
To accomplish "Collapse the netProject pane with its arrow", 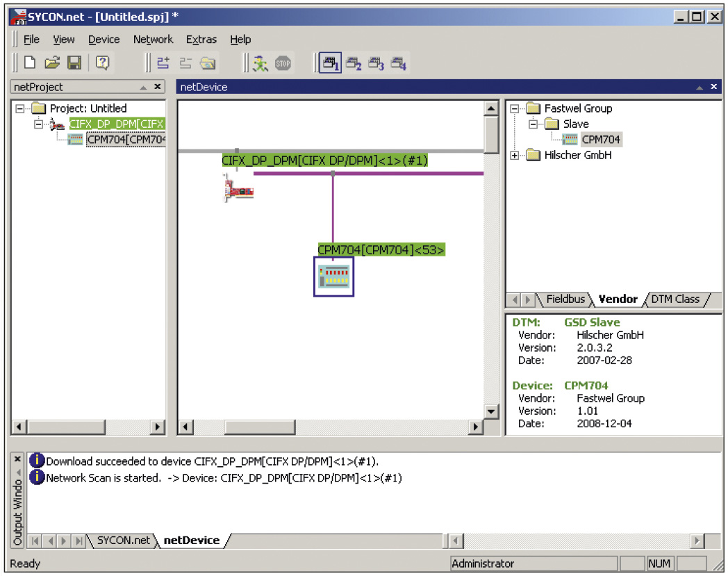I will 144,88.
